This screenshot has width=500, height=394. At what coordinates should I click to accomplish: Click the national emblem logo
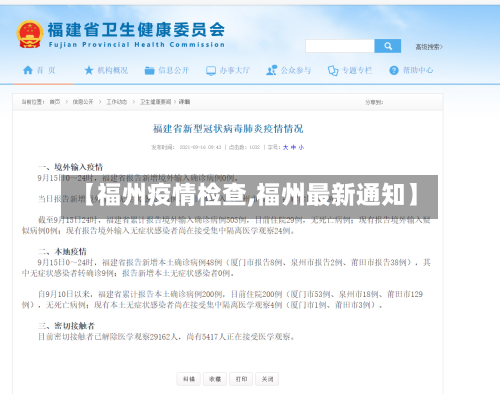[x=30, y=34]
